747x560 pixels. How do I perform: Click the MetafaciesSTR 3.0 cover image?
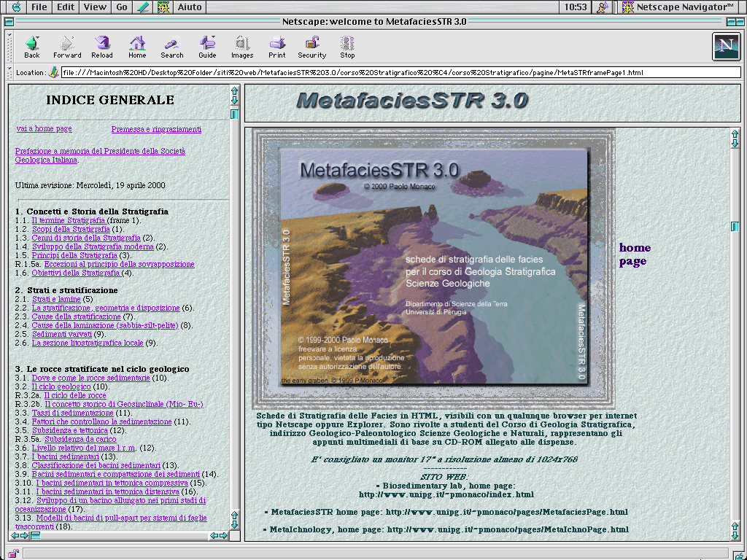pos(434,268)
